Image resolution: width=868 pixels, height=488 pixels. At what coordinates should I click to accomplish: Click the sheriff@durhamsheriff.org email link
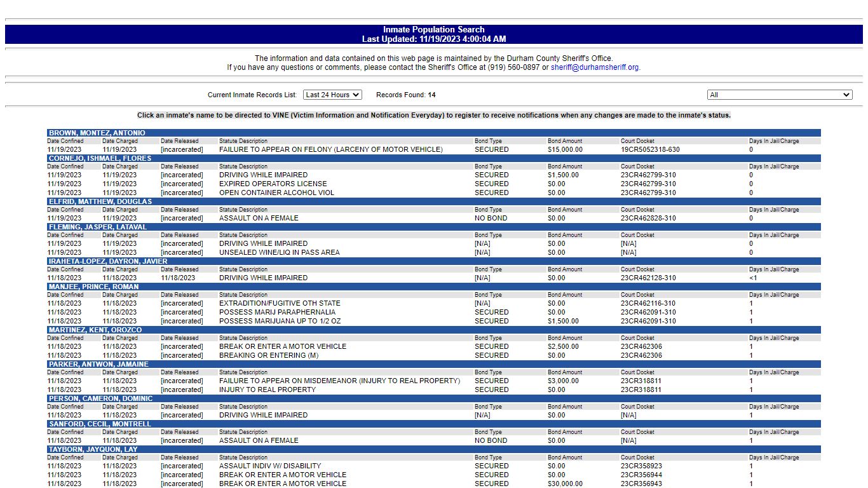[595, 67]
